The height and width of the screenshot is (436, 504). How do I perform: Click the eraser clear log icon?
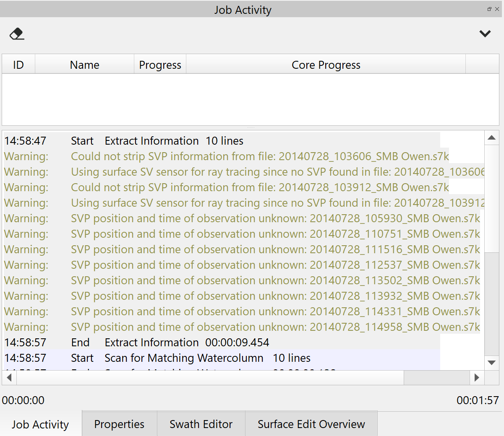tap(17, 34)
